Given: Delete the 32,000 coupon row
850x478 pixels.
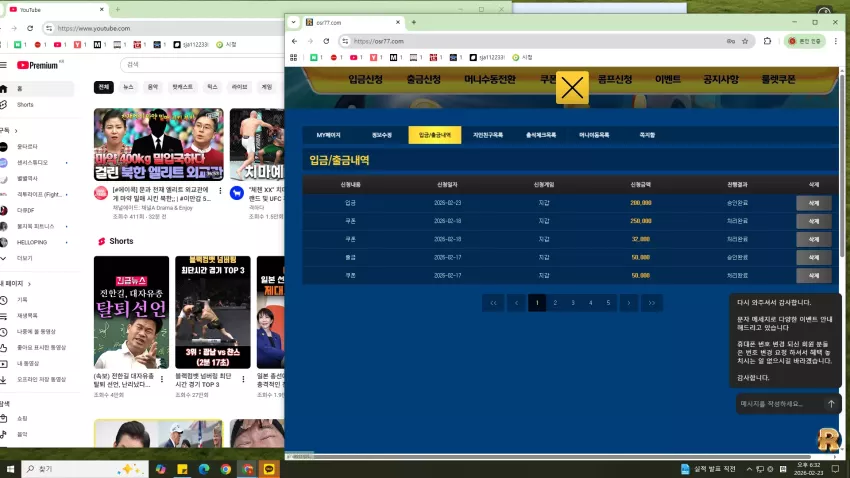Looking at the screenshot, I should pyautogui.click(x=813, y=239).
